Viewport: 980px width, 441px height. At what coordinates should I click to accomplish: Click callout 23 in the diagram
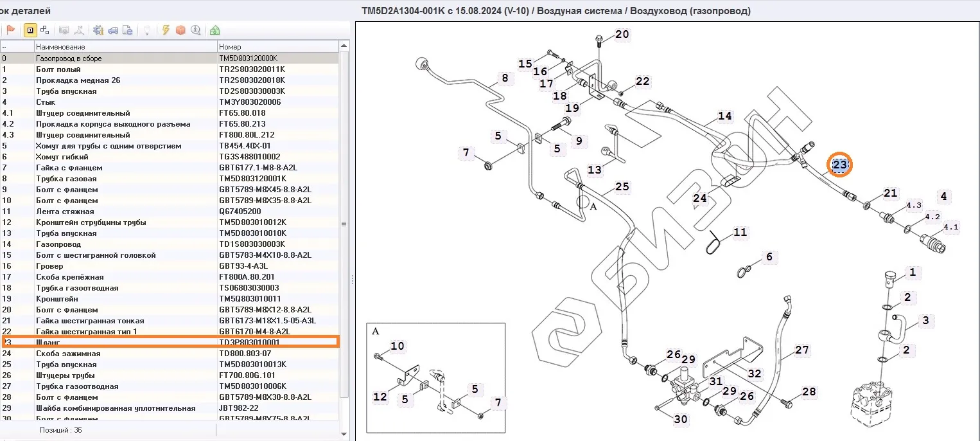(839, 165)
